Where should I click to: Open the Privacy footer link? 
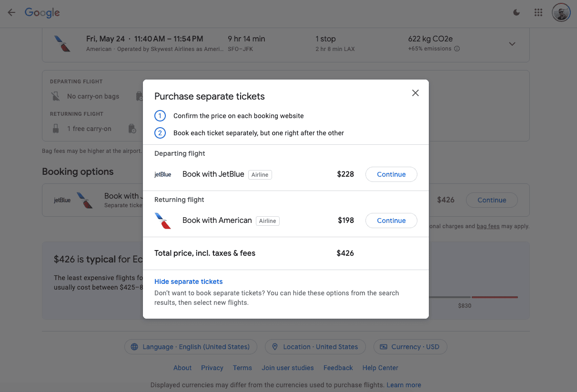212,368
